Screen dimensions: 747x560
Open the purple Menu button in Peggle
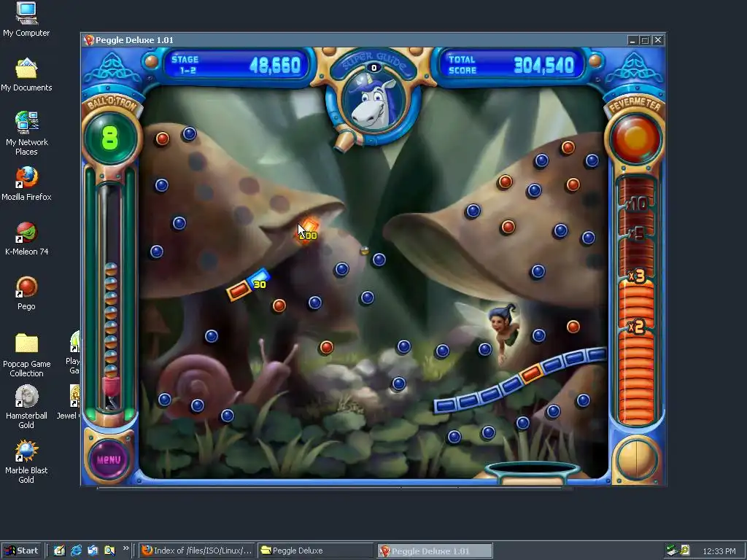pos(109,459)
